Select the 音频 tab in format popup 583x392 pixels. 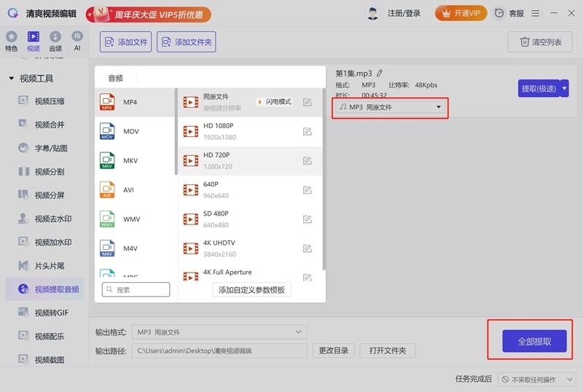(115, 78)
